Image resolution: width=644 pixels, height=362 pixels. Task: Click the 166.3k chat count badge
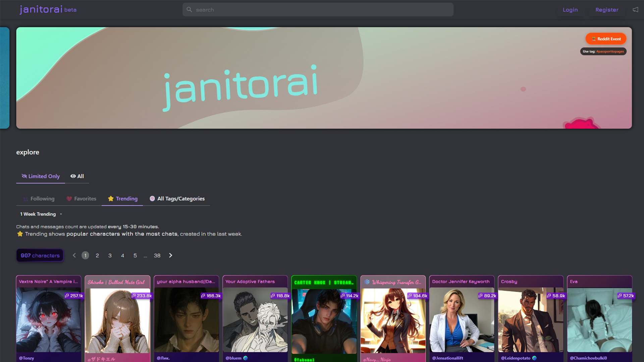[x=211, y=296]
